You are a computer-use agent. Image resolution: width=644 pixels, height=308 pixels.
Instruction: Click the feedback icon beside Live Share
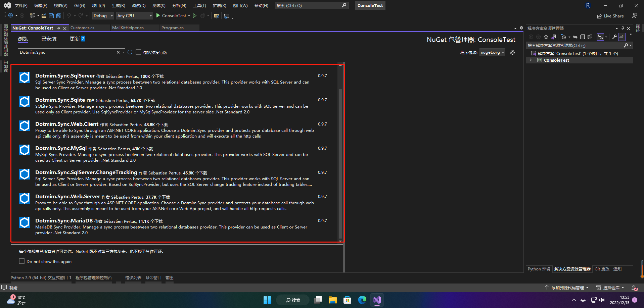[635, 15]
